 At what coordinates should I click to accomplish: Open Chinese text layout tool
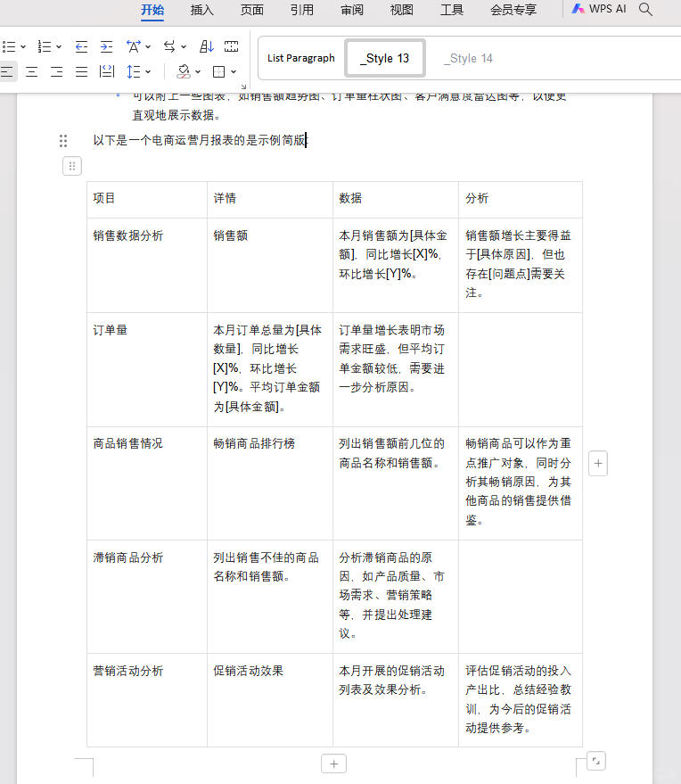point(134,47)
